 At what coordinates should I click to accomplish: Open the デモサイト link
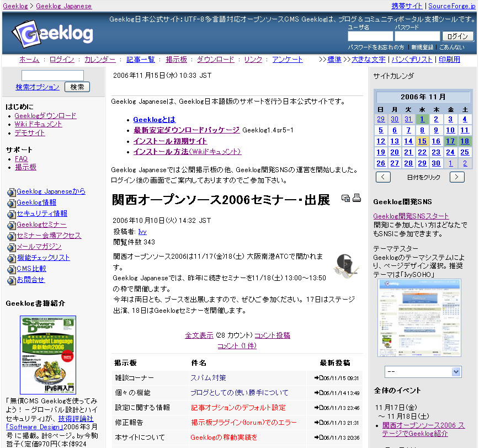[30, 133]
